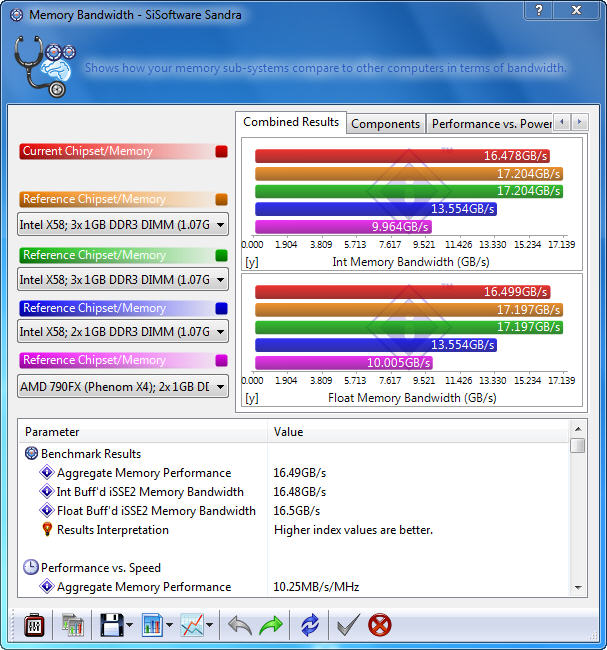Cancel with the red X icon
Image resolution: width=607 pixels, height=650 pixels.
coord(379,625)
